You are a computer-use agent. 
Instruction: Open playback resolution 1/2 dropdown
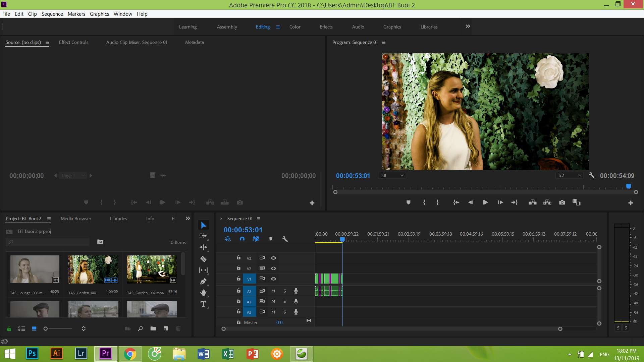point(570,176)
